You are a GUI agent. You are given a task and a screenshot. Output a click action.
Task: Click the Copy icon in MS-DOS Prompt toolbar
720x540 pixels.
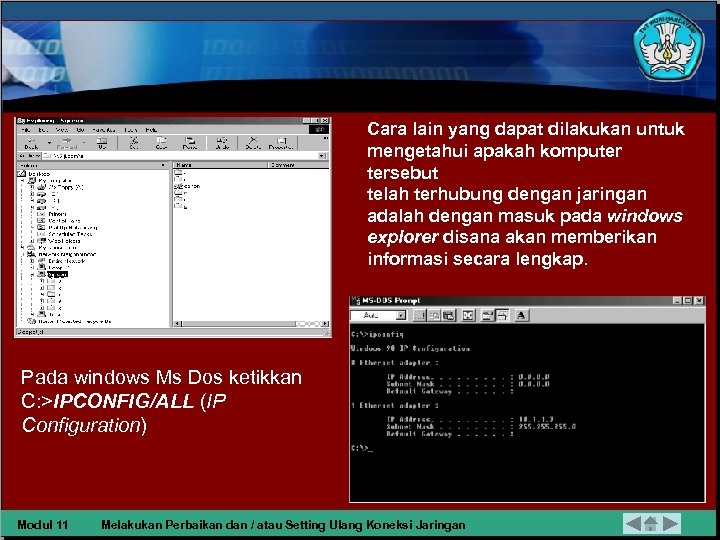pos(434,315)
